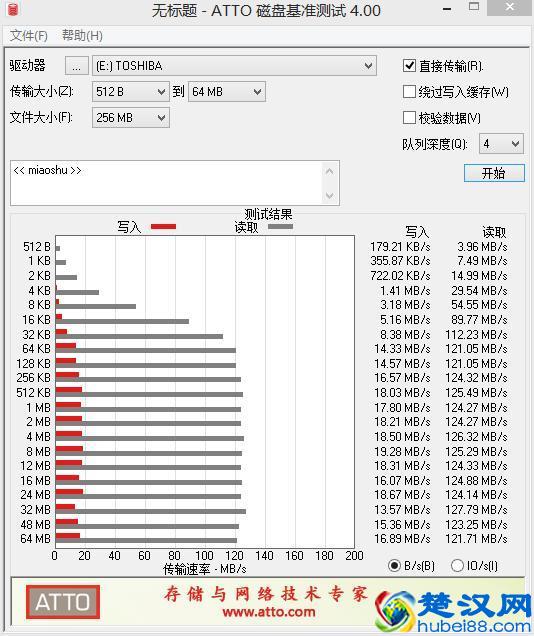
Task: Click the 126.32 MB/s read value
Action: pyautogui.click(x=476, y=436)
